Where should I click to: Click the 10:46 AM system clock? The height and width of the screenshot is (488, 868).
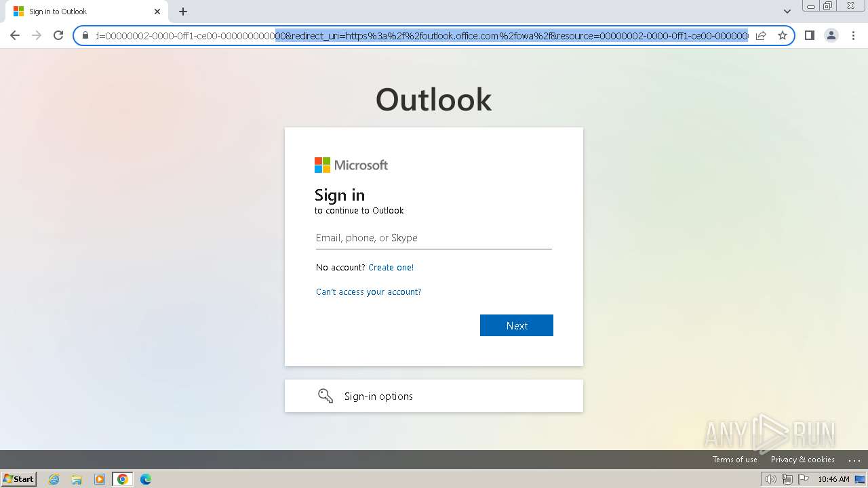point(833,479)
